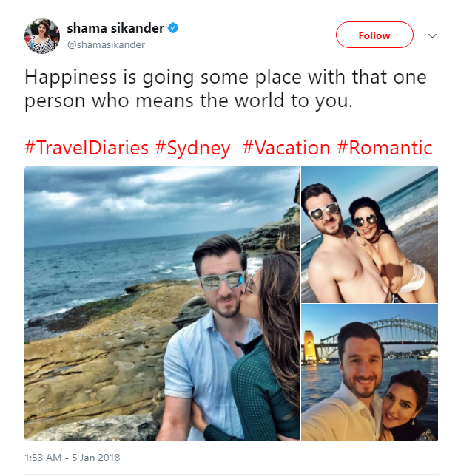Open the beach selfie photo
Image resolution: width=458 pixels, height=476 pixels.
[369, 234]
